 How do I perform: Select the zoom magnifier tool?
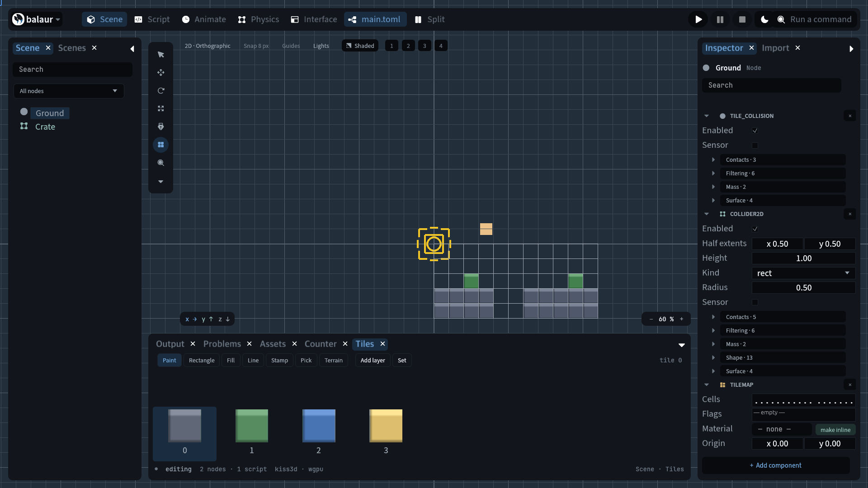point(160,163)
